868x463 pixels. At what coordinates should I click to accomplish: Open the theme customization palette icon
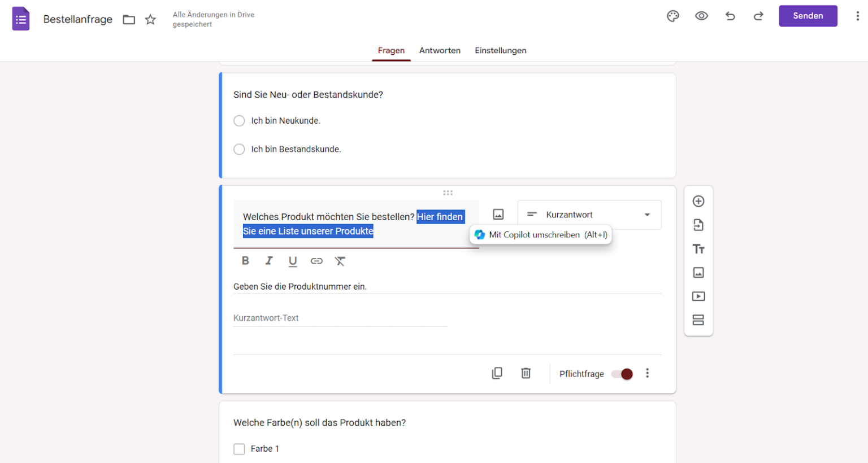point(672,16)
